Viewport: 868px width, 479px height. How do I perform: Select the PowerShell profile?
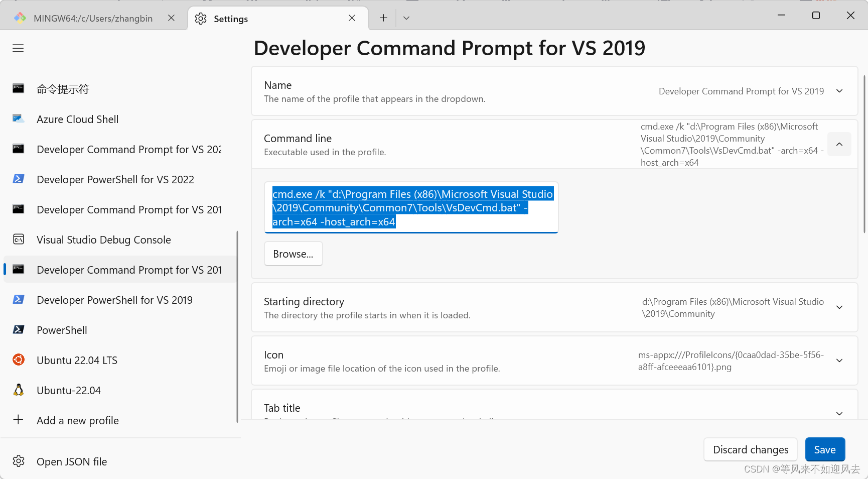[x=119, y=330]
